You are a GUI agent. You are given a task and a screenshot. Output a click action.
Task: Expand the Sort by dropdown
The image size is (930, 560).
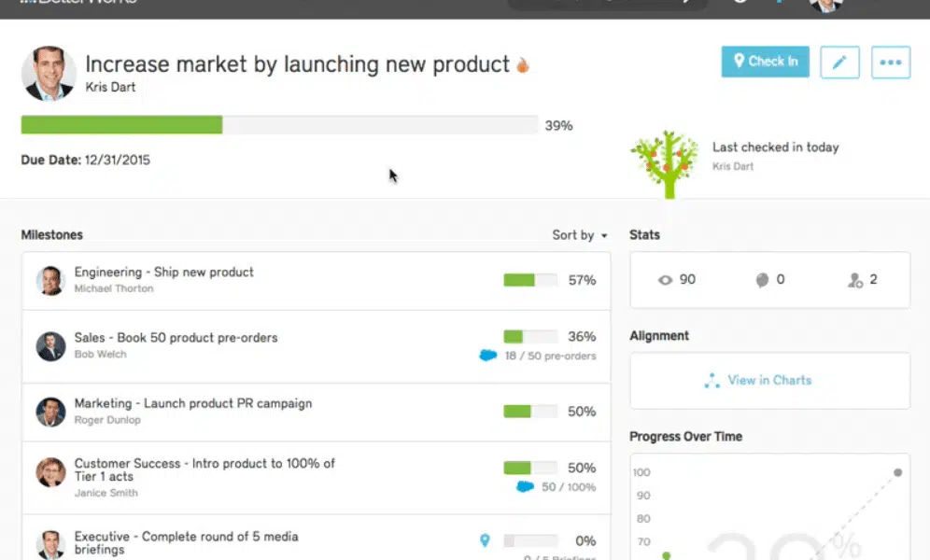580,235
